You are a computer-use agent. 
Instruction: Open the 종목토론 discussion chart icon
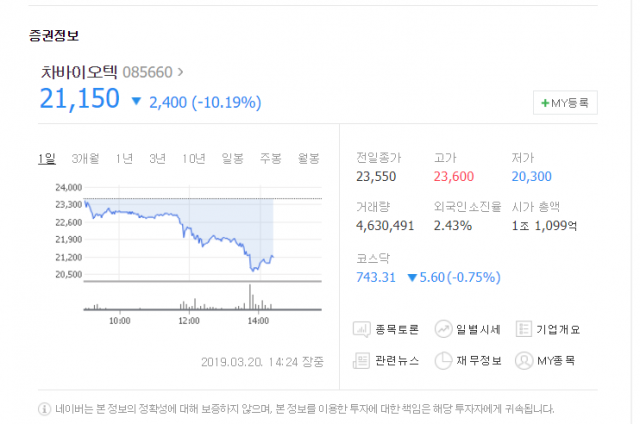[361, 329]
